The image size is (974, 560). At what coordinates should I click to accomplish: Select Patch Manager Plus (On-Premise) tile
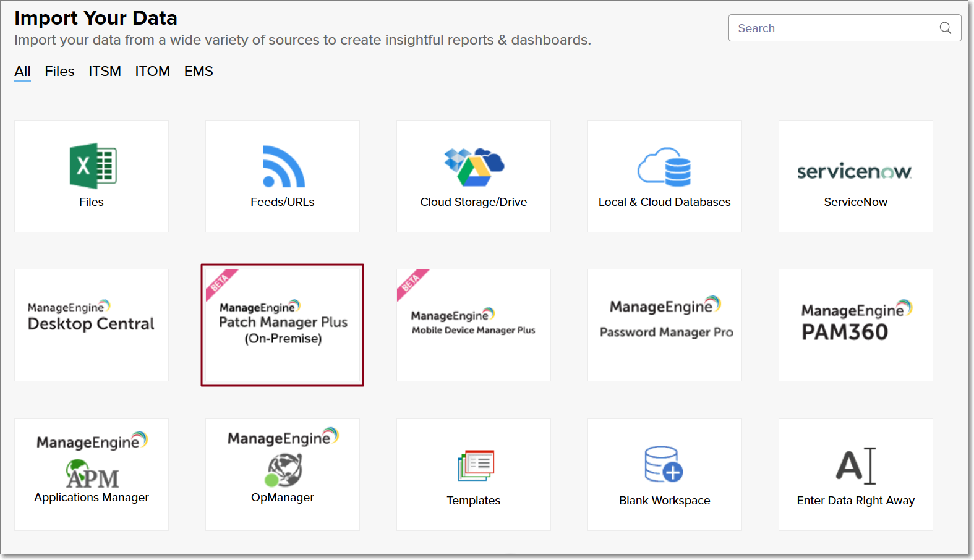pos(283,325)
